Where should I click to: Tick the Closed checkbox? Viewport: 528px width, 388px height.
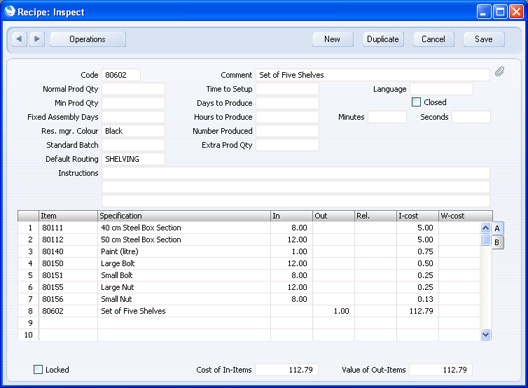click(416, 102)
